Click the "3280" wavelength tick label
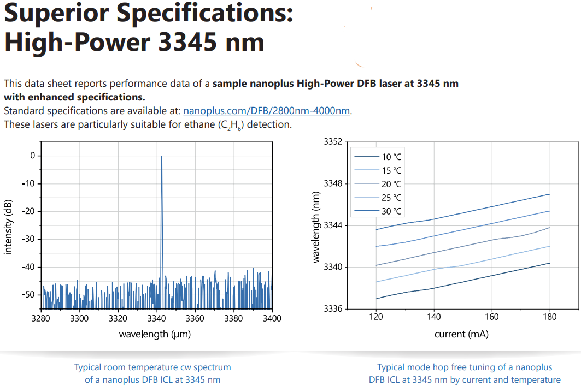The image size is (581, 392). tap(41, 318)
